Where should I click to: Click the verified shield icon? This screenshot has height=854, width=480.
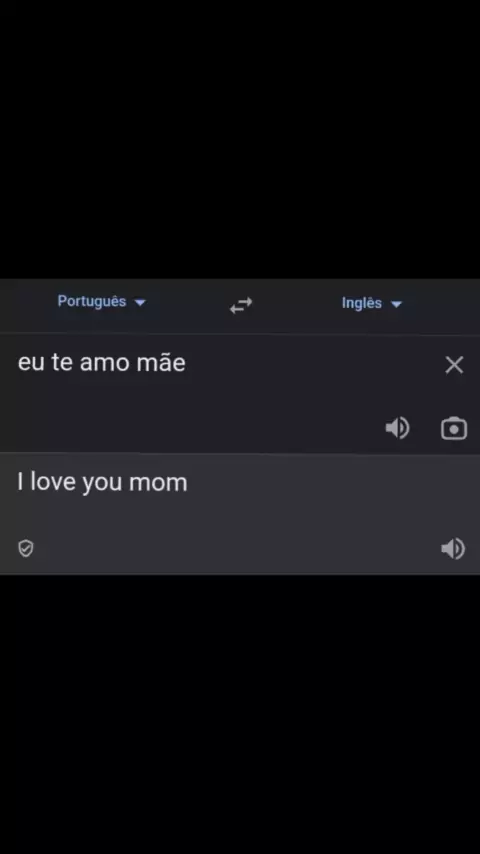click(x=26, y=548)
